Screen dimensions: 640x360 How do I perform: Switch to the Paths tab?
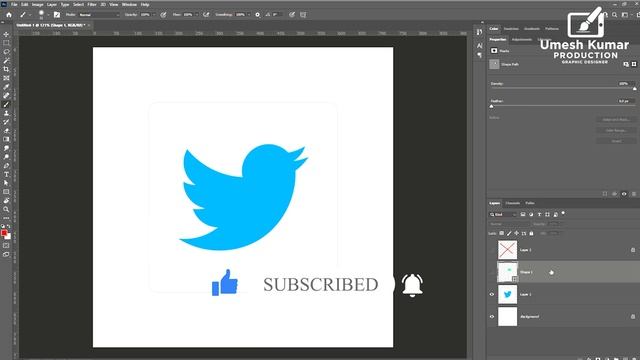[530, 203]
